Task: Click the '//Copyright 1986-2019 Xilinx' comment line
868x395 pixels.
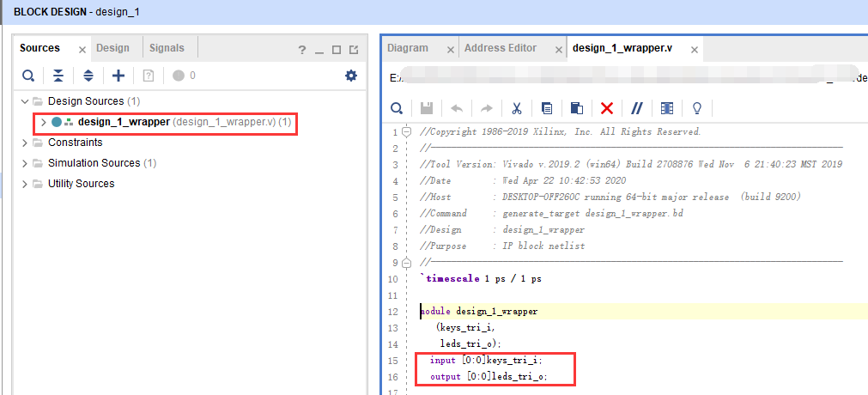Action: coord(561,132)
